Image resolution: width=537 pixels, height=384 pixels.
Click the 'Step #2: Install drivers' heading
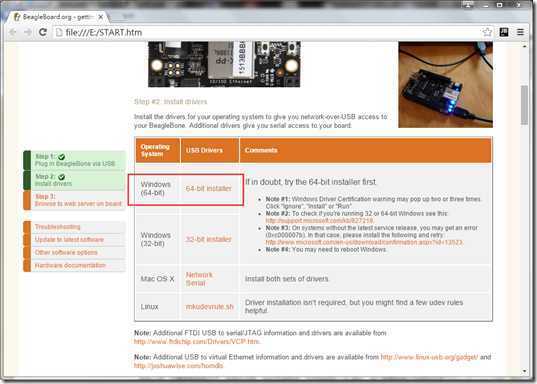[x=171, y=102]
